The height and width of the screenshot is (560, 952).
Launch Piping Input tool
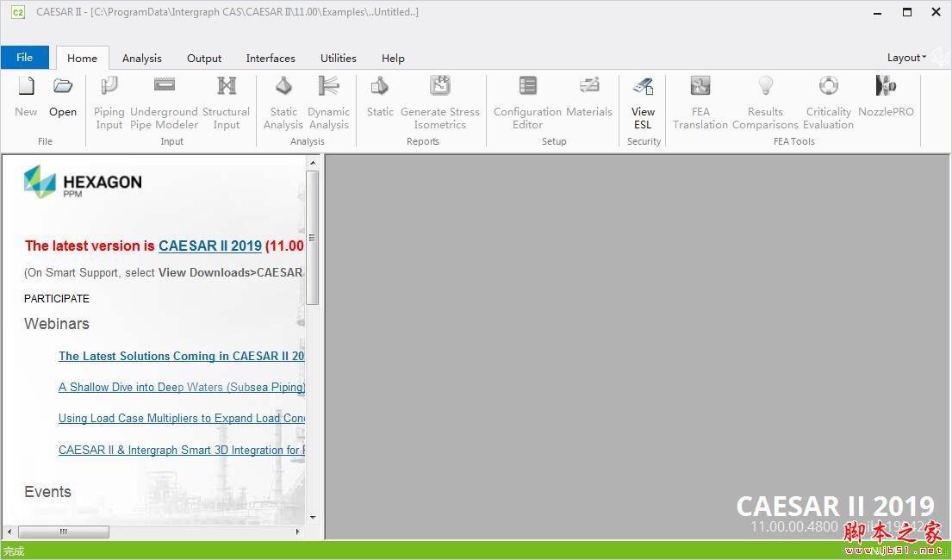[x=109, y=102]
